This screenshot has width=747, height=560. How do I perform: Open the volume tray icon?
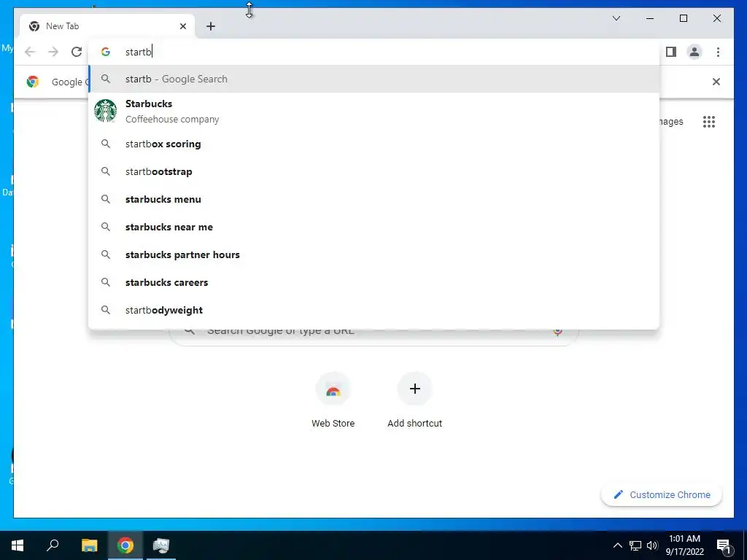tap(652, 545)
